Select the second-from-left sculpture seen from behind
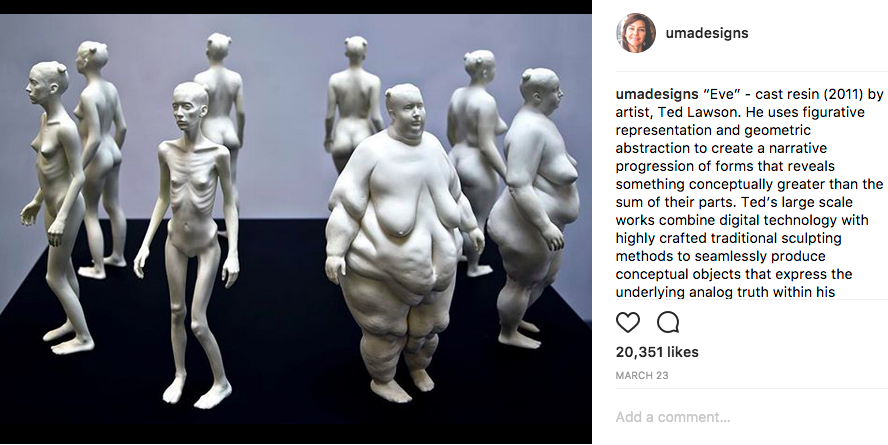This screenshot has height=445, width=888. pyautogui.click(x=102, y=159)
